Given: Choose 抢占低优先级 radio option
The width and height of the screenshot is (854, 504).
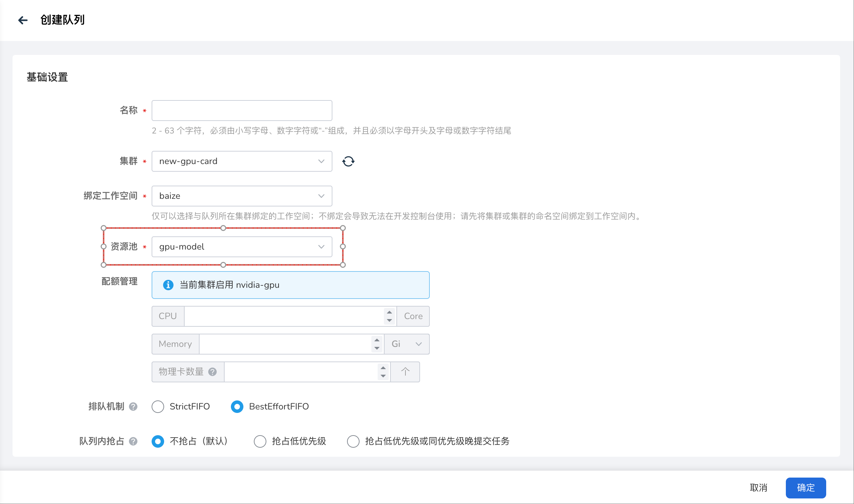Looking at the screenshot, I should coord(260,441).
